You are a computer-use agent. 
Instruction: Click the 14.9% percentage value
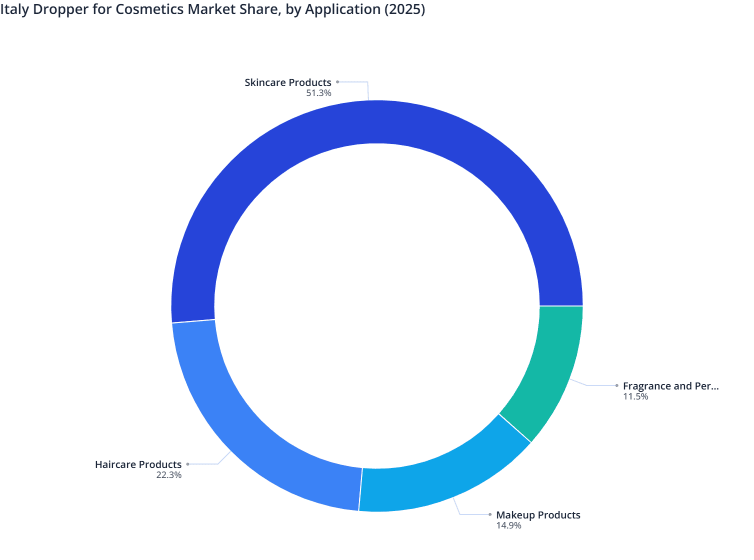508,525
